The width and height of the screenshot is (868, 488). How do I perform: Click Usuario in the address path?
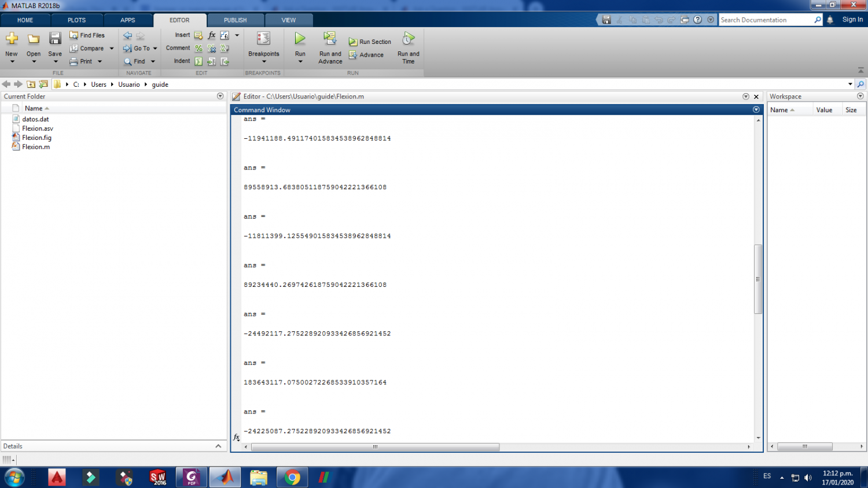129,84
